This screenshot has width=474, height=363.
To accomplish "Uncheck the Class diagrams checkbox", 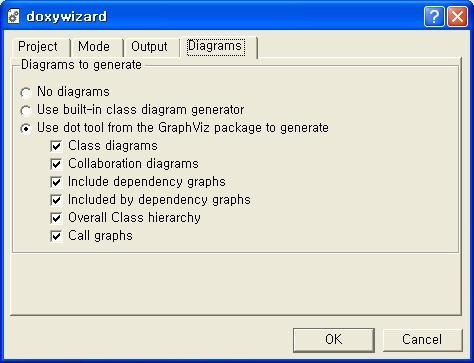I will coord(56,146).
